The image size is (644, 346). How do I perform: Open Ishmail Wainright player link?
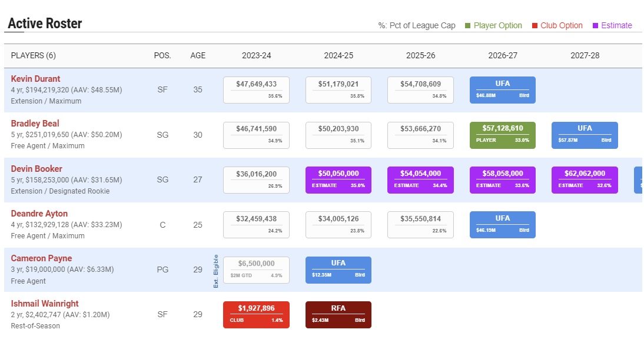[44, 303]
